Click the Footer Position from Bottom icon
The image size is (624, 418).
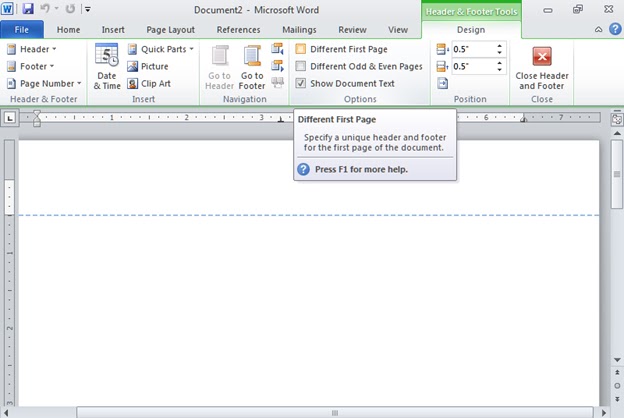(442, 66)
